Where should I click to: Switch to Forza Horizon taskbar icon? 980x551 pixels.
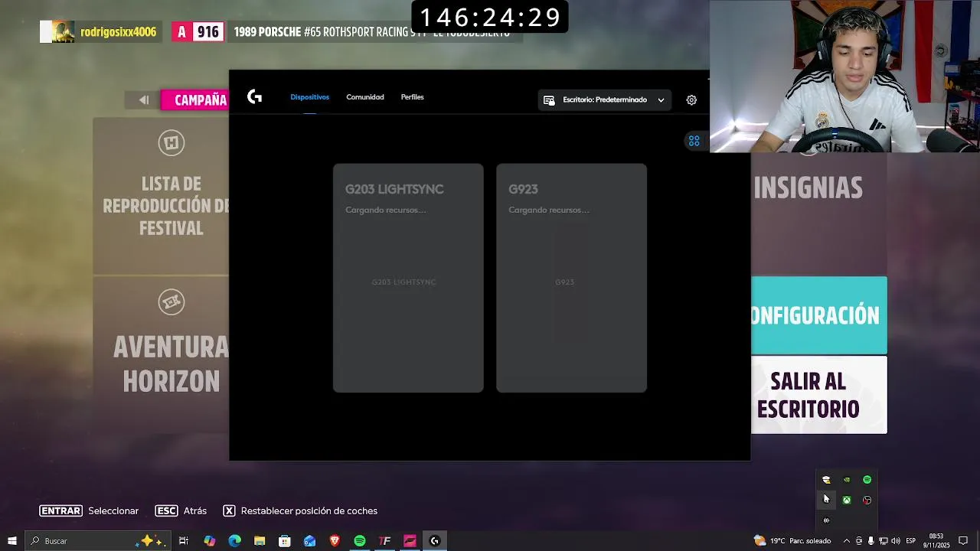pos(410,541)
